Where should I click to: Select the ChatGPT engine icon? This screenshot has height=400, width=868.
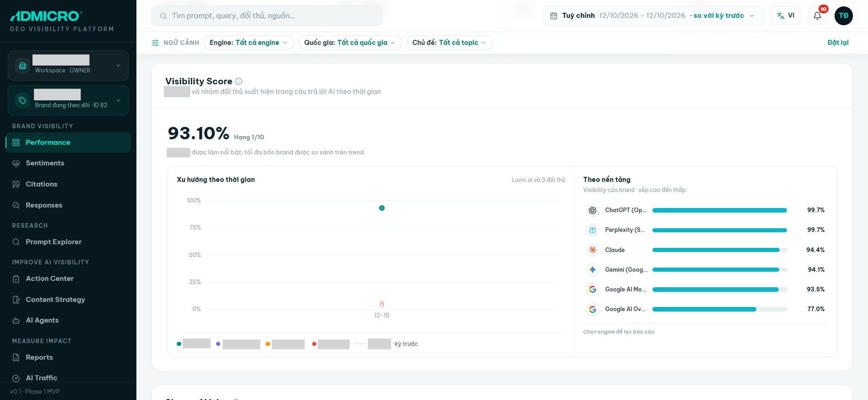592,210
